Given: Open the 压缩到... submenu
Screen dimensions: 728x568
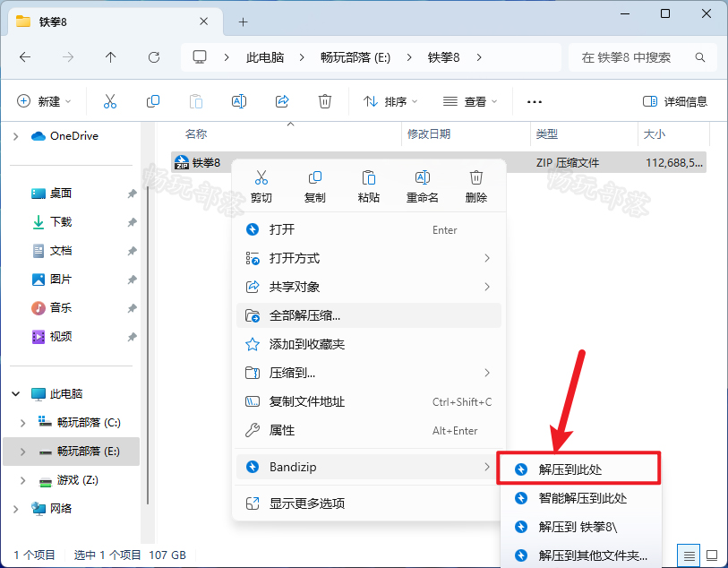Looking at the screenshot, I should click(369, 373).
